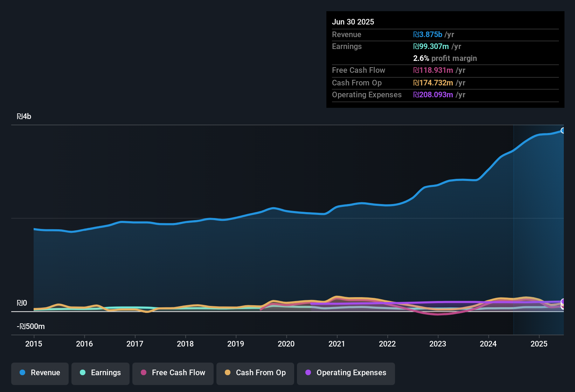Toggle the Earnings series off
Screen dimensions: 575x392
coord(100,373)
